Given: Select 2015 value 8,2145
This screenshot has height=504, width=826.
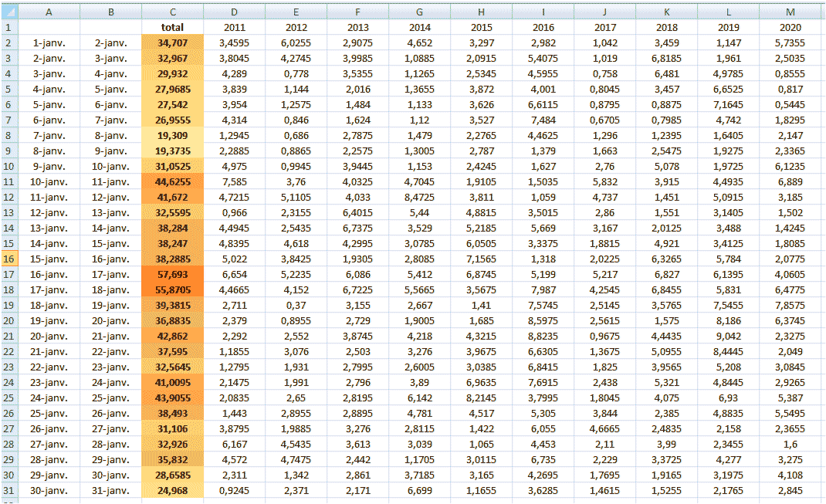Looking at the screenshot, I should (x=482, y=398).
